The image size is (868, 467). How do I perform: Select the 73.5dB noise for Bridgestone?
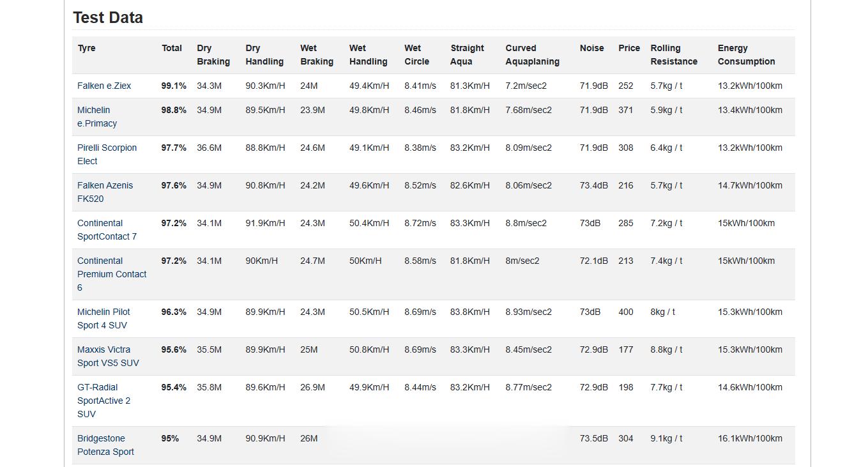pyautogui.click(x=594, y=438)
